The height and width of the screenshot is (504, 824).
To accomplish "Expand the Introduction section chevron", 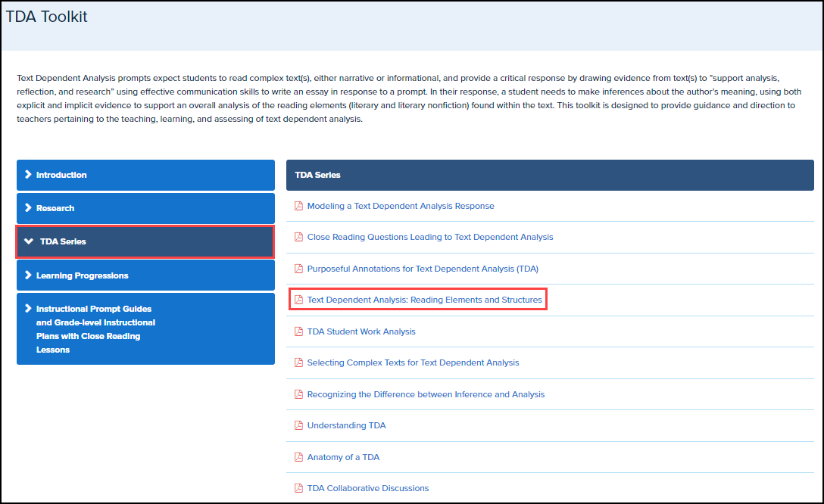I will (x=28, y=175).
